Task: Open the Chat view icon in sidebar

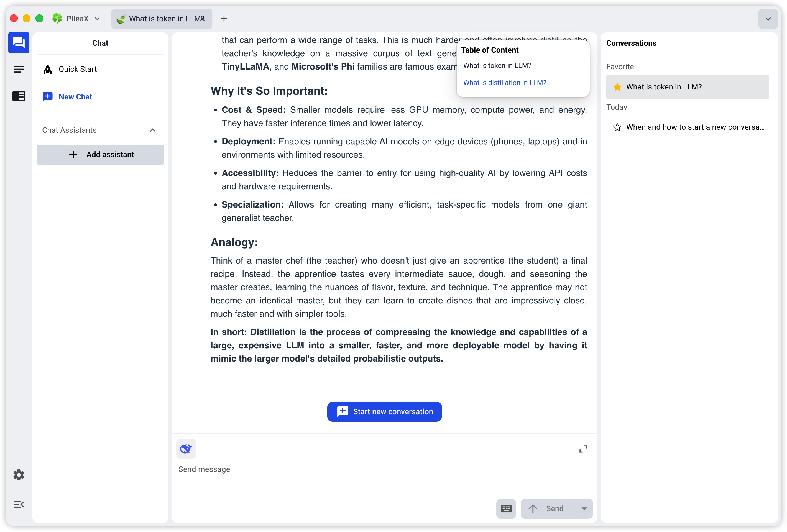Action: click(19, 43)
